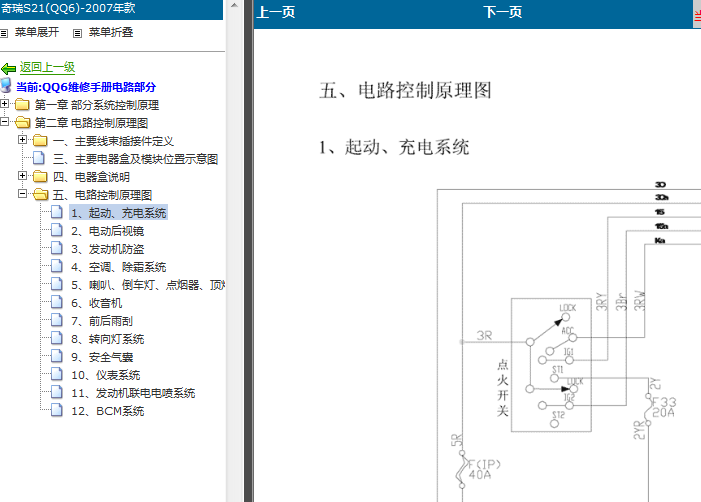Open tree item 10、仪表系统
The height and width of the screenshot is (502, 701).
pos(106,375)
